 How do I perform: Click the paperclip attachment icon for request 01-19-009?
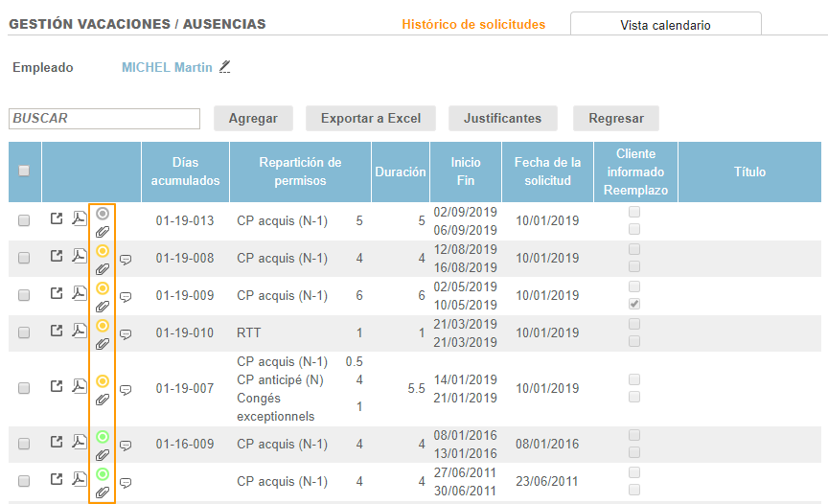103,307
